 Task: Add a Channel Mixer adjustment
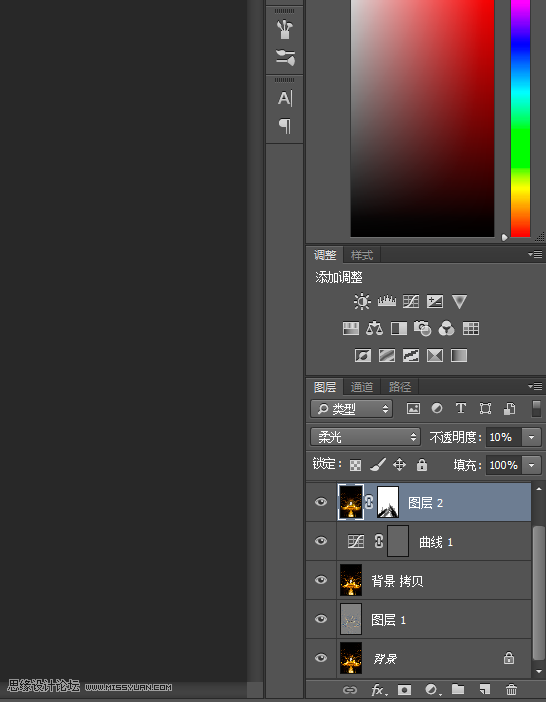(447, 329)
